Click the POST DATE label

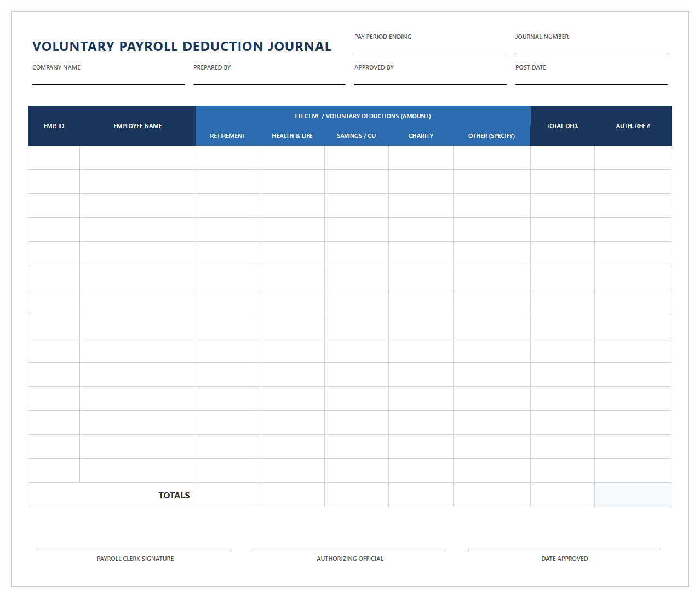coord(531,67)
